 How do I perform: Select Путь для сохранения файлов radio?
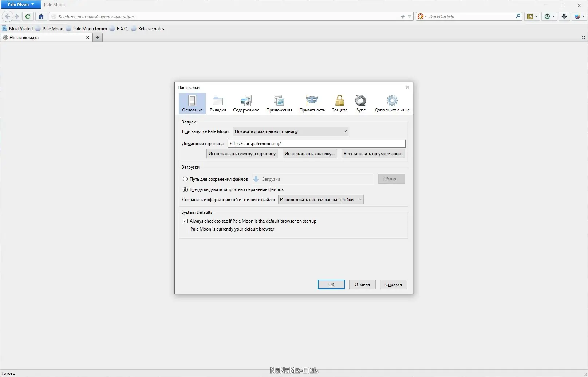[x=185, y=179]
